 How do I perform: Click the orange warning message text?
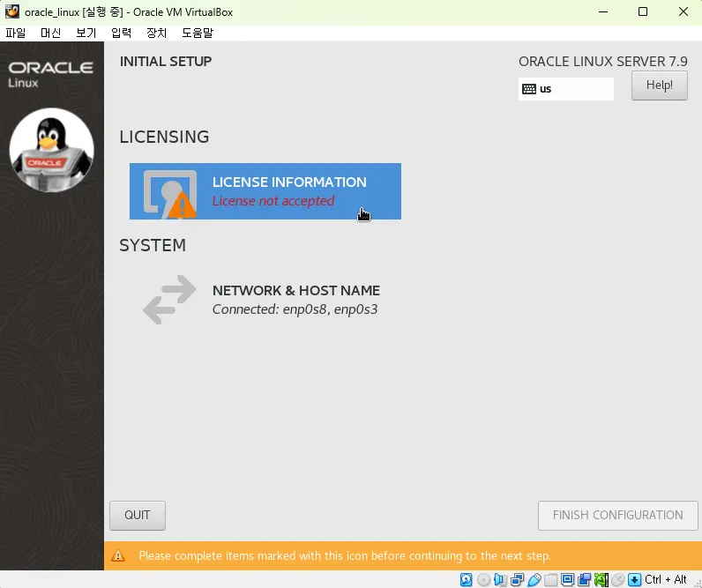(x=345, y=555)
